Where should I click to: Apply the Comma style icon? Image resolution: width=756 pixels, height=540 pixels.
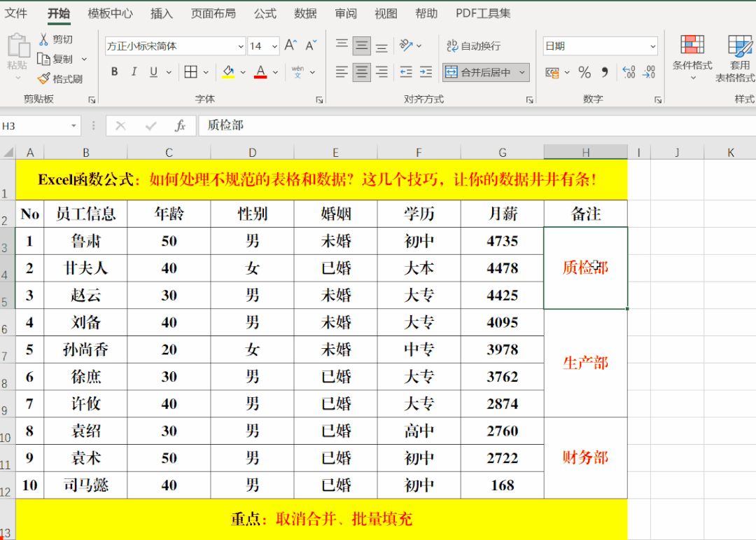click(x=605, y=73)
